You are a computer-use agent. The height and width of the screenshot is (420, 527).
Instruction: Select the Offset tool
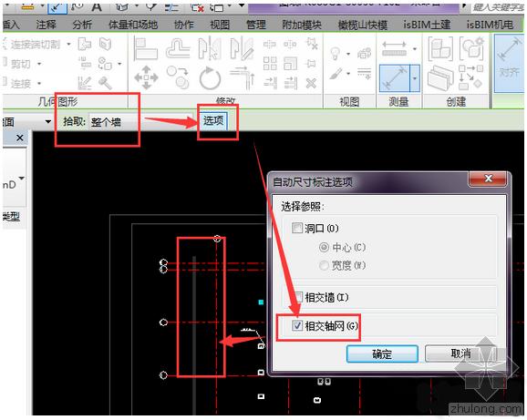(x=178, y=49)
